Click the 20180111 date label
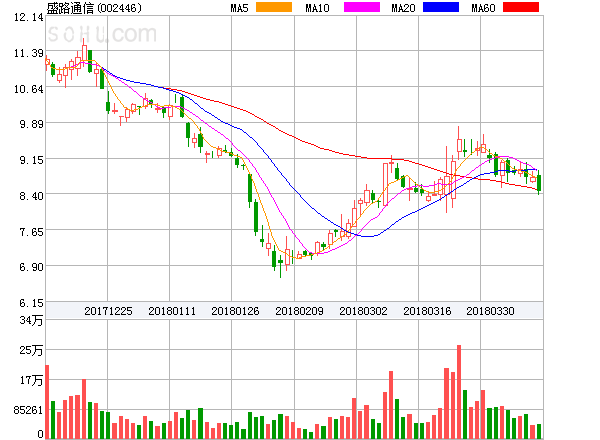Image resolution: width=600 pixels, height=440 pixels. pos(172,311)
